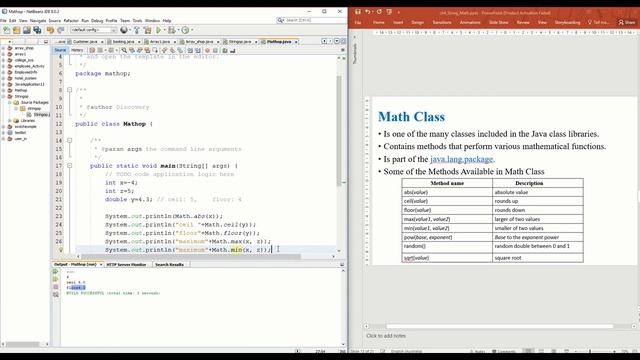Click lightbulb hint icon in line gutter

click(x=61, y=250)
